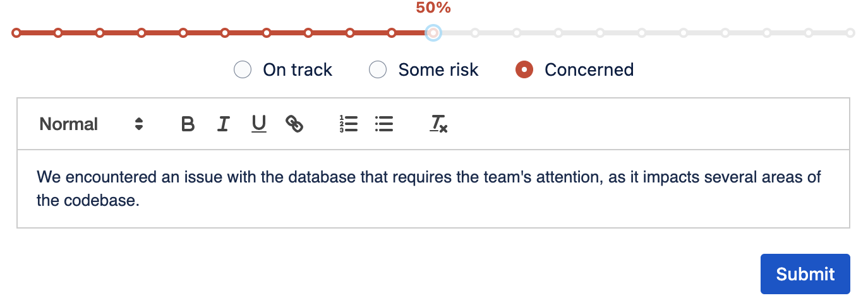Select the Concerned radio button
The width and height of the screenshot is (868, 298).
[524, 69]
